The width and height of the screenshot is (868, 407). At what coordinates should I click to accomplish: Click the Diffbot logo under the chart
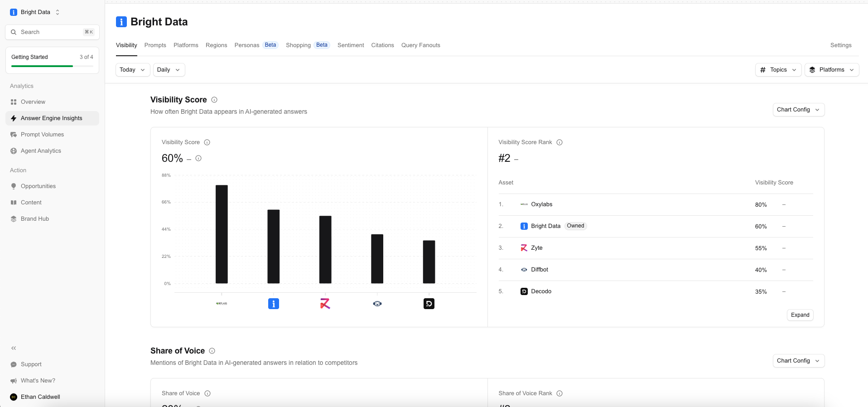pyautogui.click(x=377, y=304)
